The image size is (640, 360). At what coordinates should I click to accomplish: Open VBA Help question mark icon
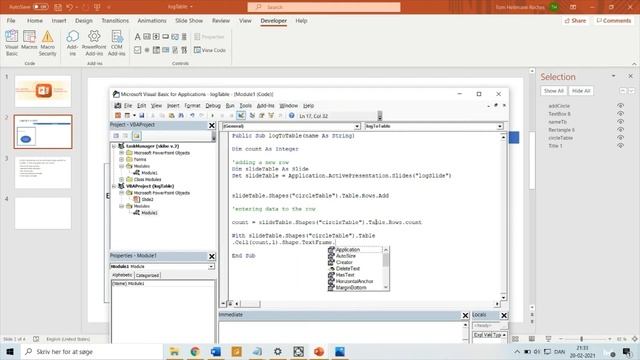point(291,116)
